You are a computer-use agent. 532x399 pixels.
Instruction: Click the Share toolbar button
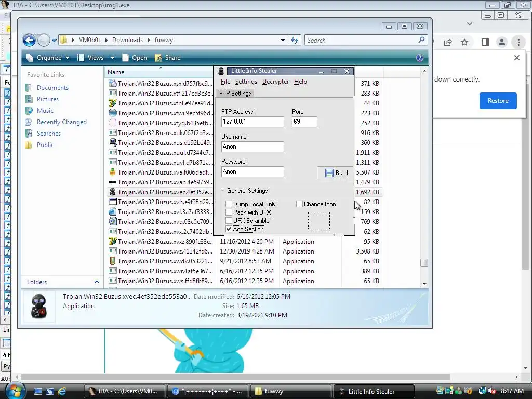tap(168, 58)
